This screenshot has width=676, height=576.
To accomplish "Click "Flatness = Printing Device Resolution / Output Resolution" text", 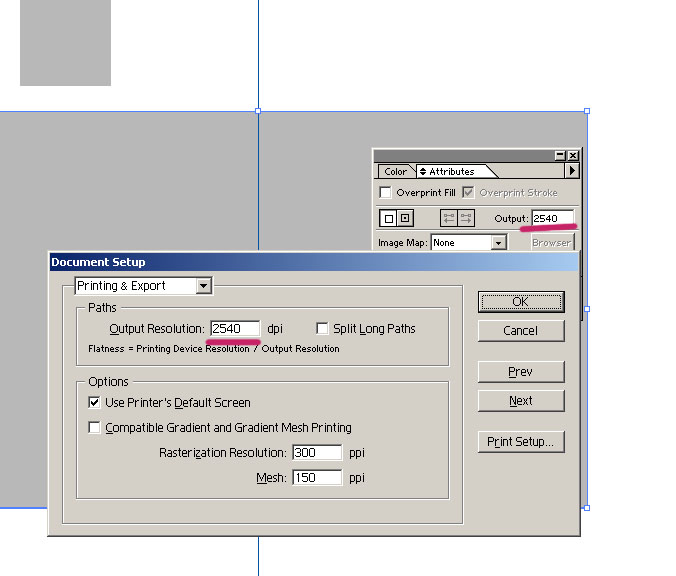I will click(214, 349).
